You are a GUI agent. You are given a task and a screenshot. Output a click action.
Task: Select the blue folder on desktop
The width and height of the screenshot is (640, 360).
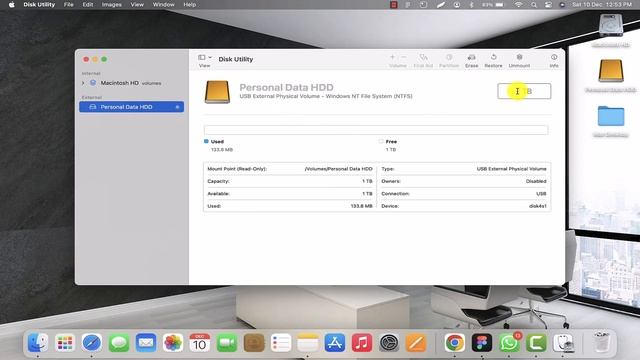point(611,116)
